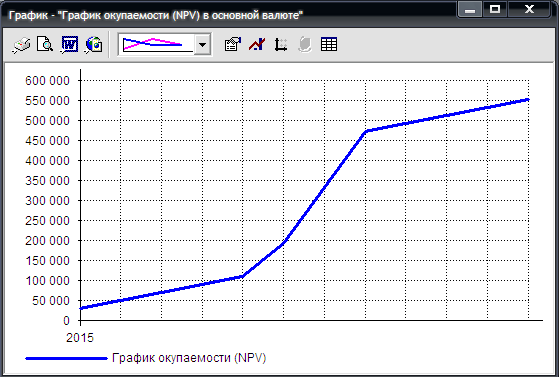Show the chart data as a table
The height and width of the screenshot is (377, 560).
click(x=329, y=45)
